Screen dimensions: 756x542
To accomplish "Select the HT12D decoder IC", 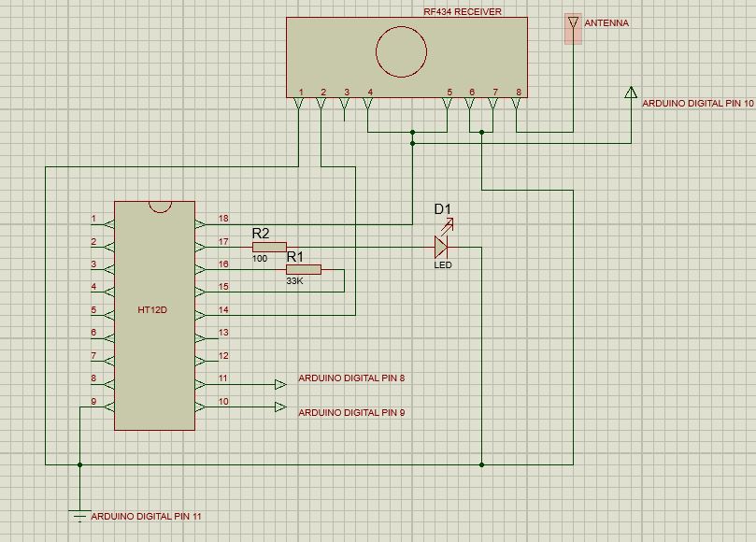I will click(x=152, y=313).
